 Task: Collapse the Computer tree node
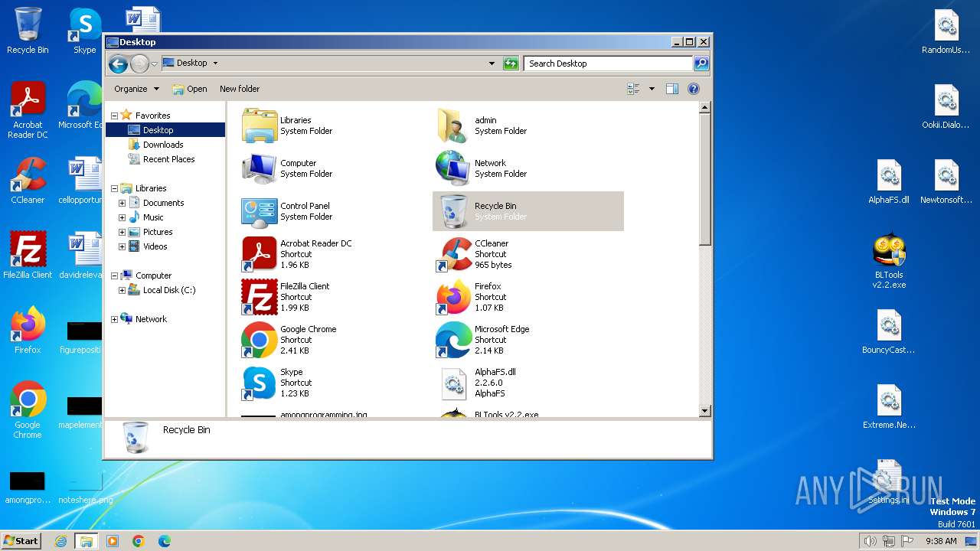pos(114,275)
